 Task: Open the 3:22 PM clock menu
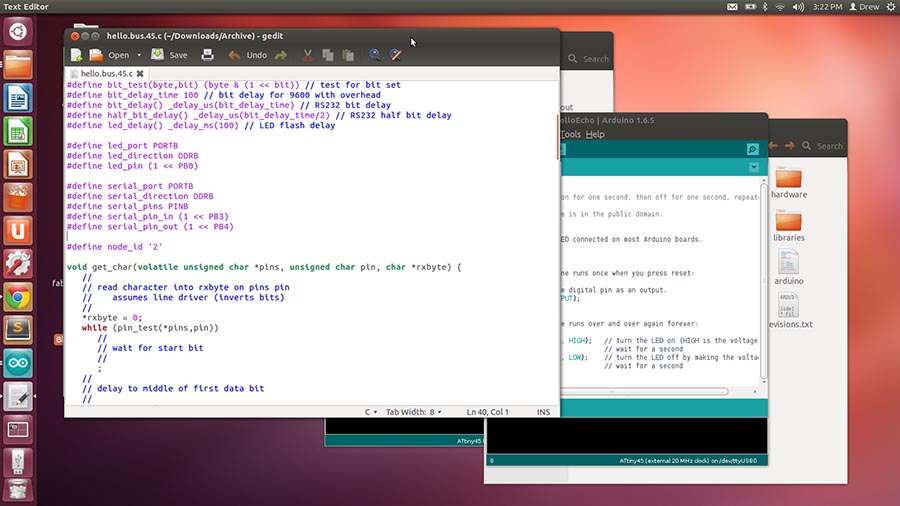[827, 7]
